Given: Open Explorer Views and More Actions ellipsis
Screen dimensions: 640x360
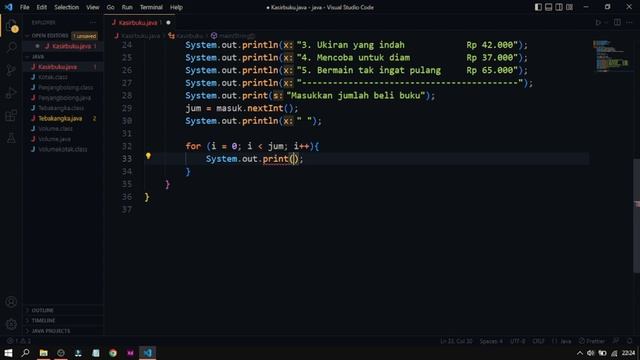Looking at the screenshot, I should pyautogui.click(x=93, y=22).
